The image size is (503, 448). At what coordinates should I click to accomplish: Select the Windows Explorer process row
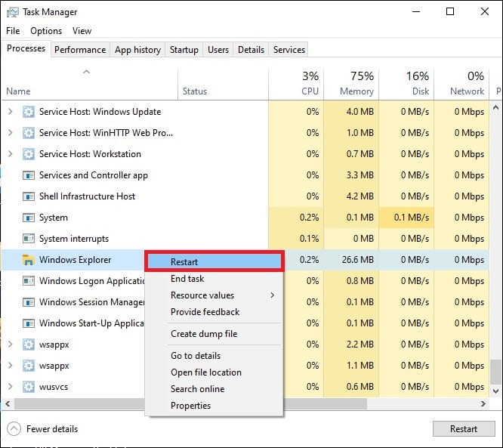(x=245, y=260)
